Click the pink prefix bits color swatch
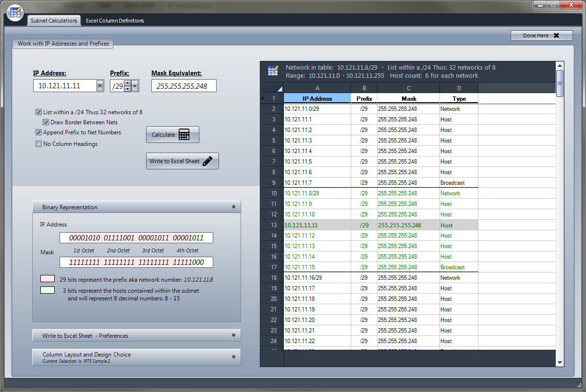Viewport: 586px width, 392px height. [47, 279]
